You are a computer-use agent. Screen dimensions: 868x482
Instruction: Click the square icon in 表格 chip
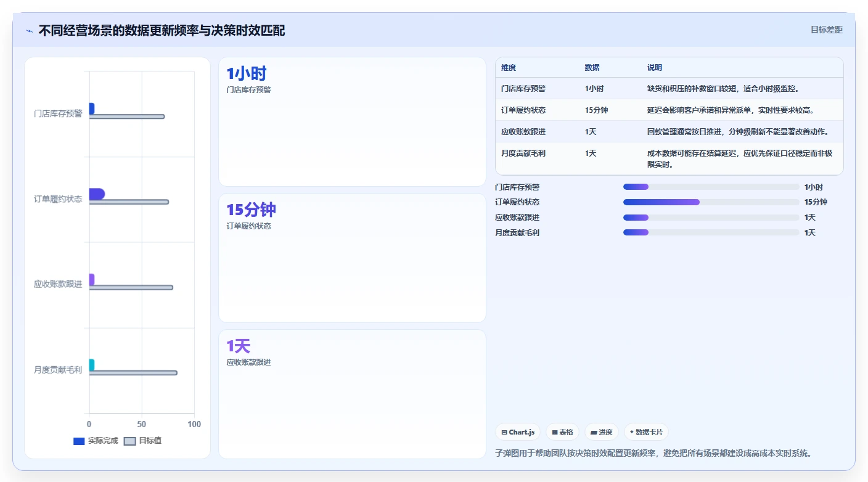coord(555,433)
